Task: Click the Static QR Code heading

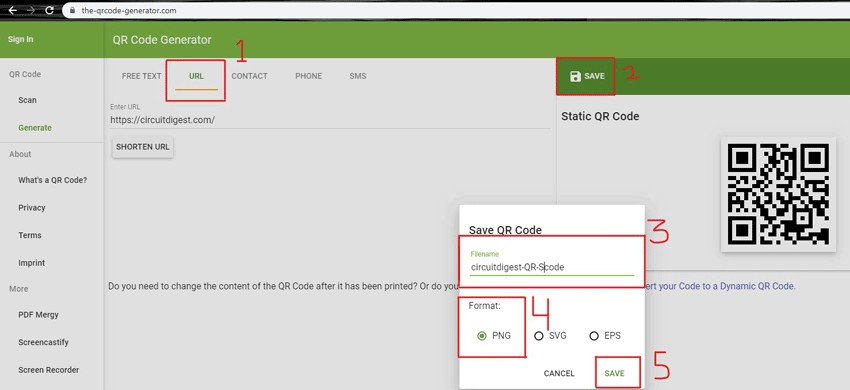Action: (x=600, y=116)
